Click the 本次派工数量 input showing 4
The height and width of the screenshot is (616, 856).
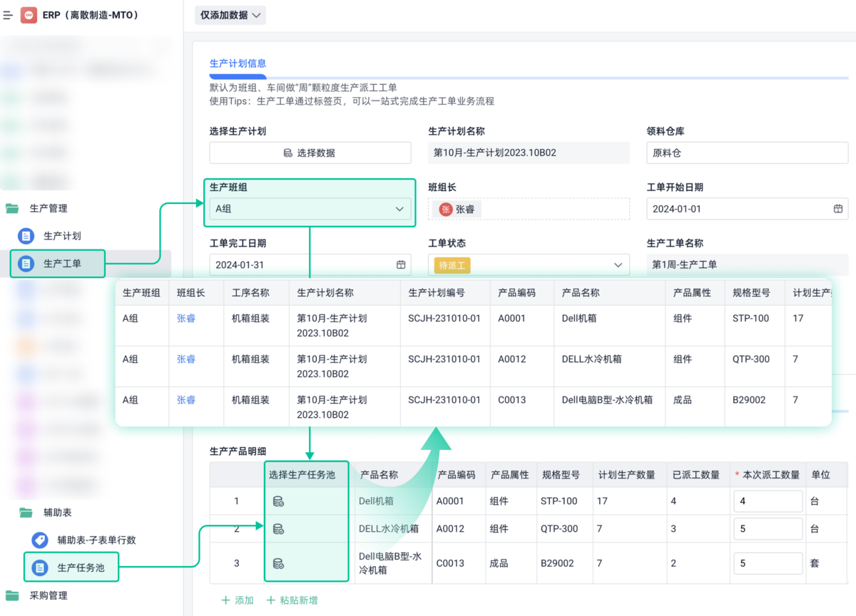(x=768, y=501)
